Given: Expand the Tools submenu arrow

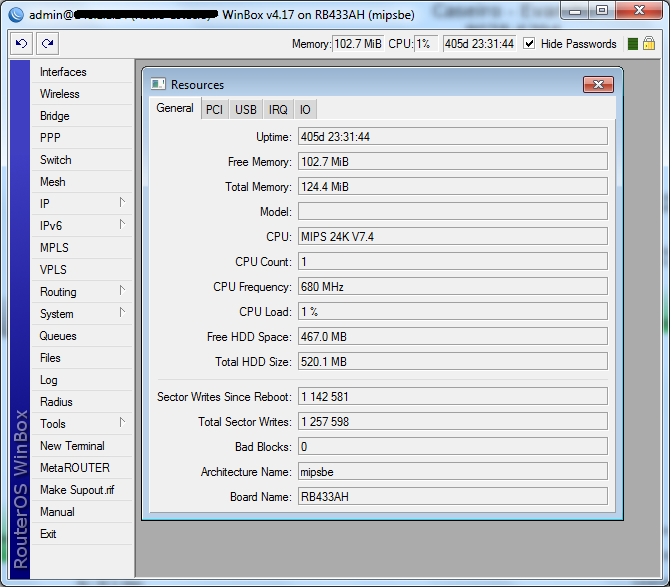Looking at the screenshot, I should pyautogui.click(x=122, y=423).
